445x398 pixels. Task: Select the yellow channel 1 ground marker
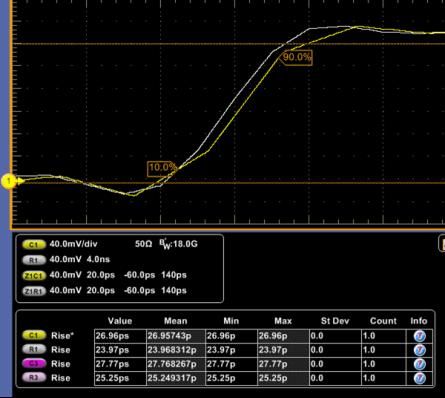pos(10,181)
